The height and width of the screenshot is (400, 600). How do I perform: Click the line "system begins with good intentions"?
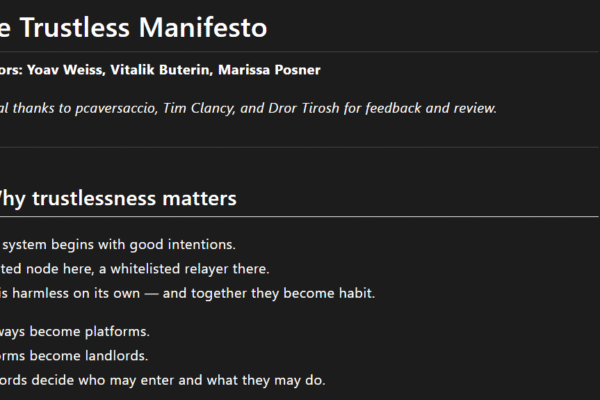118,244
